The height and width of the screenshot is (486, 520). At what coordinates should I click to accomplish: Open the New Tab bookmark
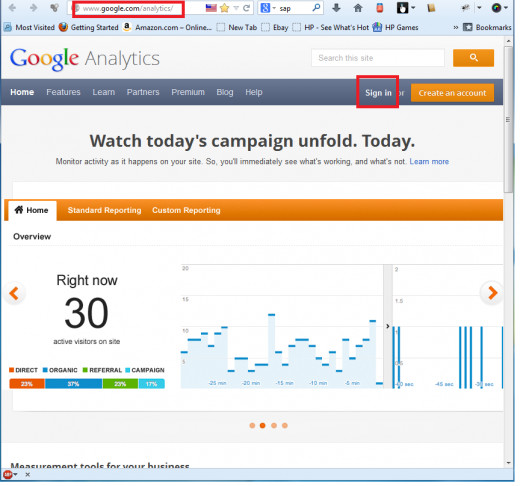(237, 27)
